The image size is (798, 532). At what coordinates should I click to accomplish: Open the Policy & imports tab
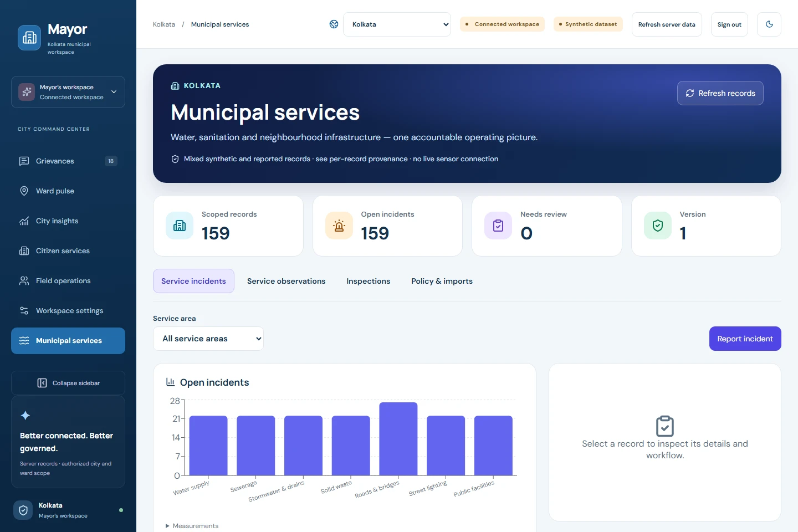(442, 281)
